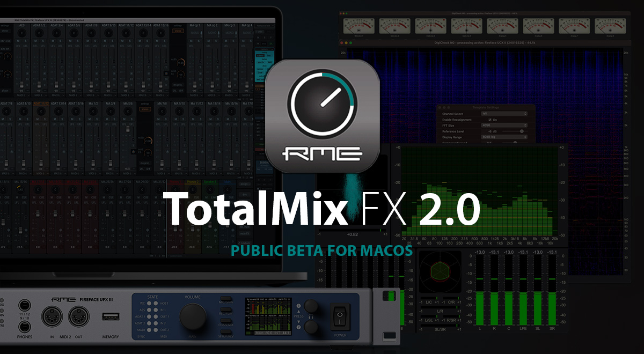Click encoder knob 1 on the Fireface
Viewport: 644px width, 354px height.
pyautogui.click(x=311, y=306)
